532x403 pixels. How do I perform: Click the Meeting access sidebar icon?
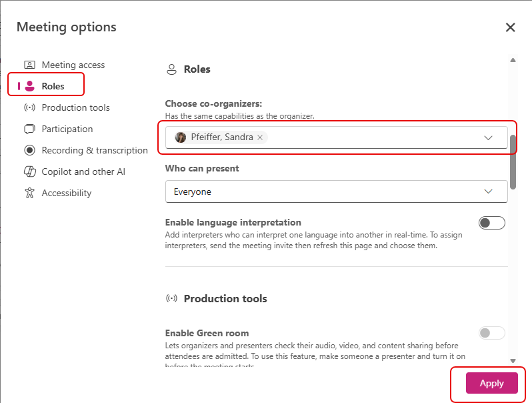click(29, 65)
